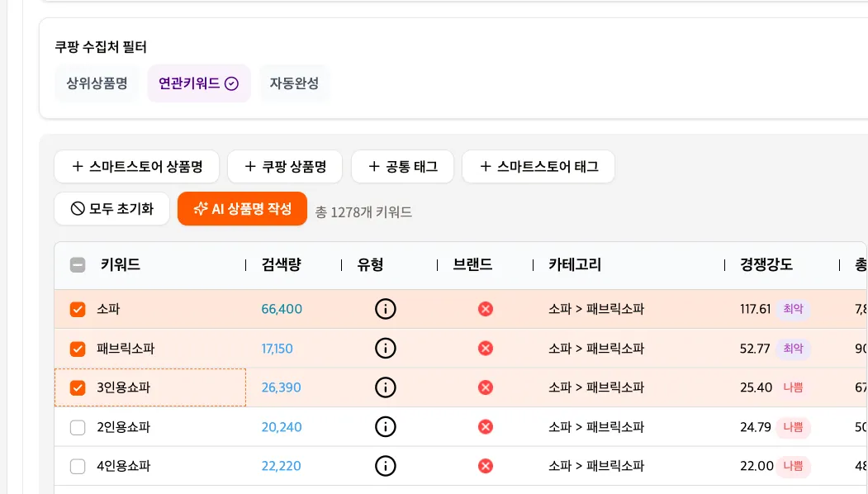Click the 모두 초기화 reset button
Image resolution: width=868 pixels, height=494 pixels.
point(112,209)
